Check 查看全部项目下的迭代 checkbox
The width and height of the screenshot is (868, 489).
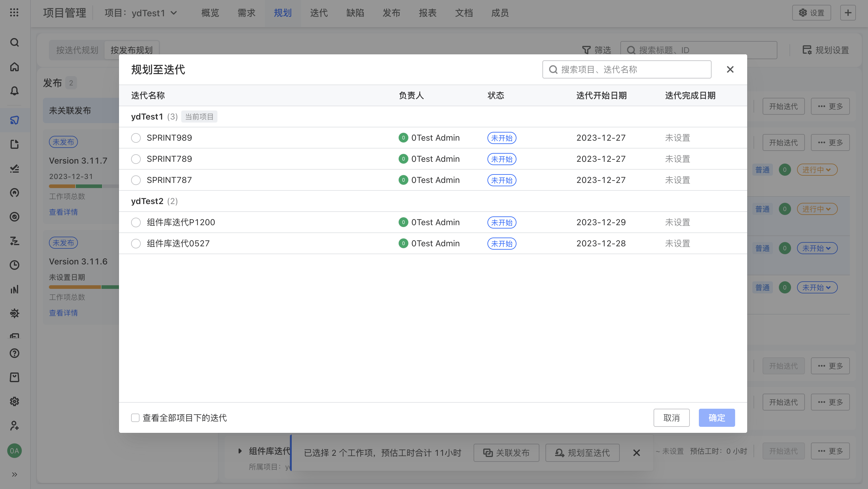click(135, 418)
